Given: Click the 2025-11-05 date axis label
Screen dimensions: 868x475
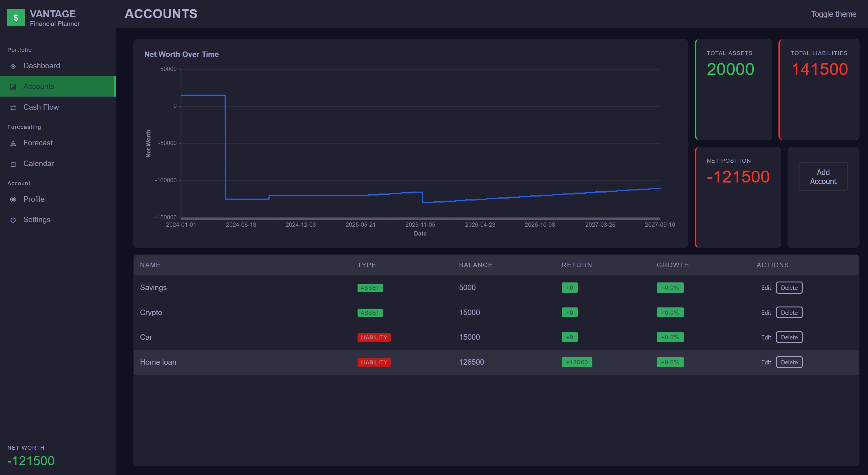Looking at the screenshot, I should click(x=420, y=225).
